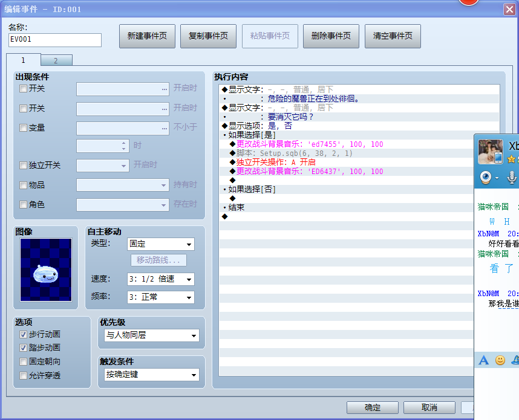Switch to event page tab 2
The width and height of the screenshot is (519, 420).
(x=56, y=60)
